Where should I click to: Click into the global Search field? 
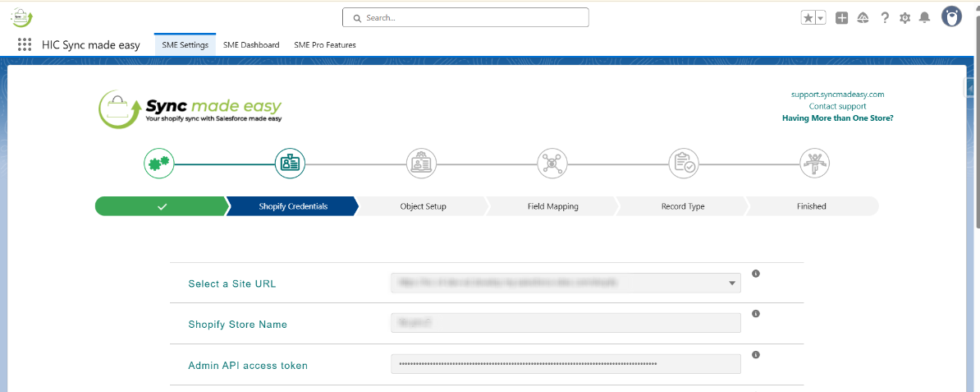point(465,17)
